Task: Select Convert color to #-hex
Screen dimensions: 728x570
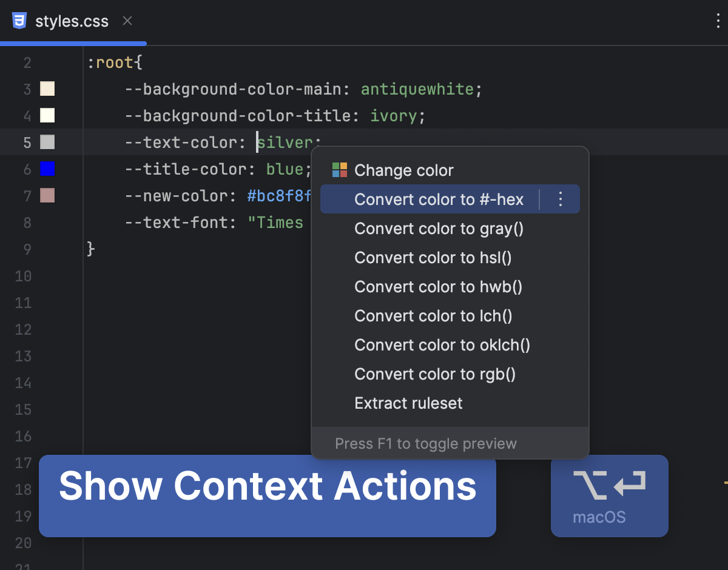Action: coord(439,199)
